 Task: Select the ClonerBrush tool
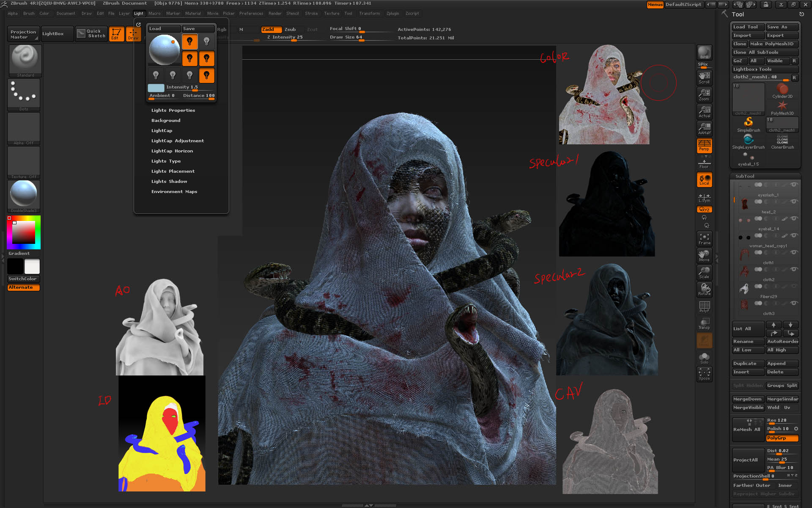pyautogui.click(x=782, y=141)
